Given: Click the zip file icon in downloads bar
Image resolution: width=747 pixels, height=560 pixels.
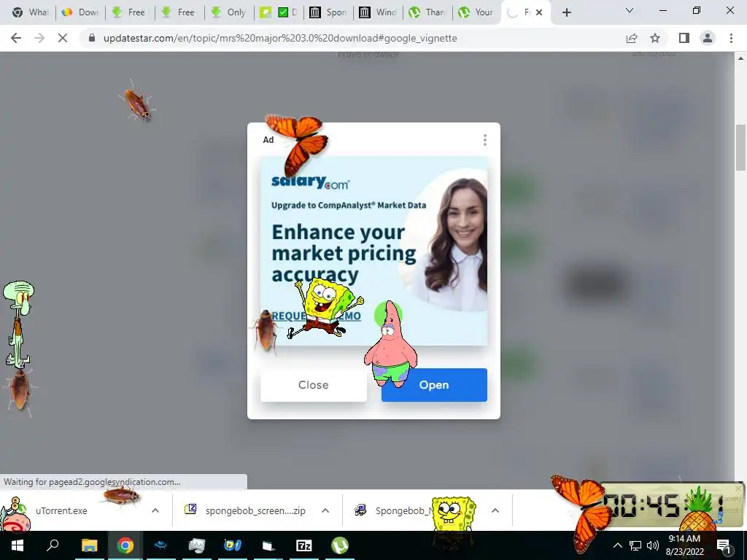Looking at the screenshot, I should [x=190, y=510].
